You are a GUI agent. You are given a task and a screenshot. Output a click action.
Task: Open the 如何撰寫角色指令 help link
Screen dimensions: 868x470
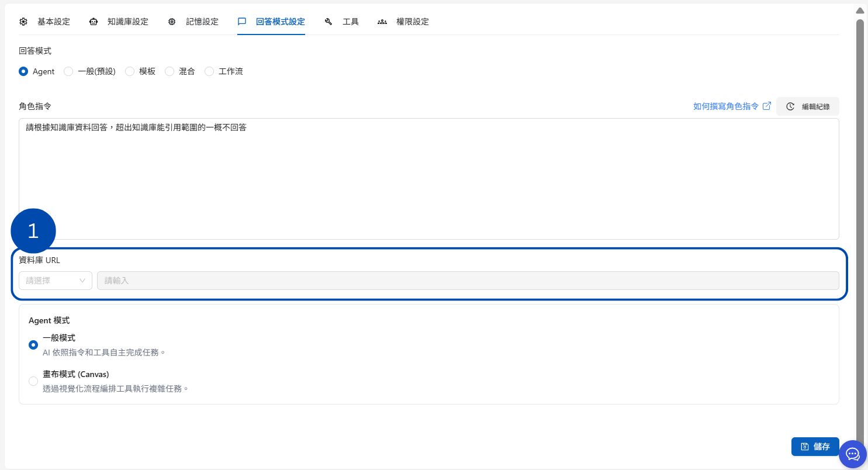[x=726, y=106]
